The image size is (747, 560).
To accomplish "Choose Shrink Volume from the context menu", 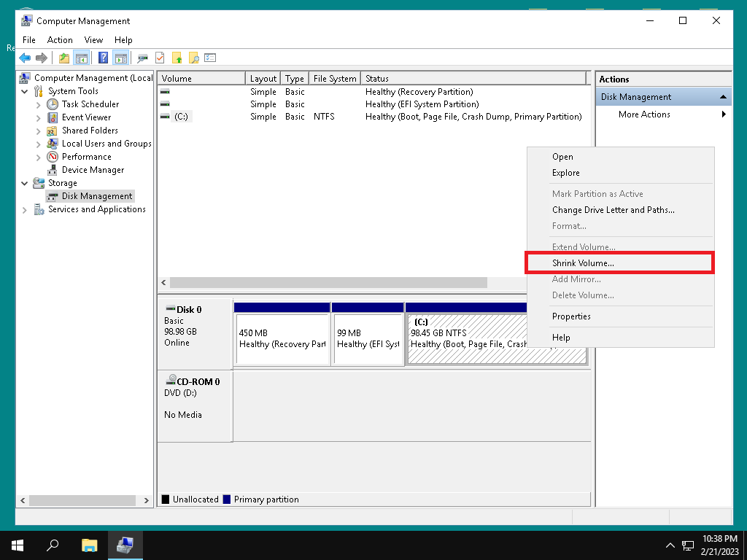I will coord(583,262).
